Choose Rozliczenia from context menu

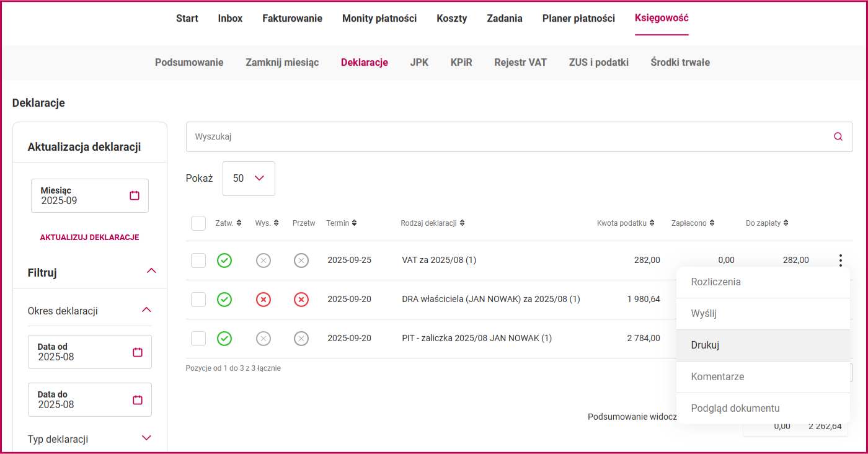pyautogui.click(x=763, y=282)
